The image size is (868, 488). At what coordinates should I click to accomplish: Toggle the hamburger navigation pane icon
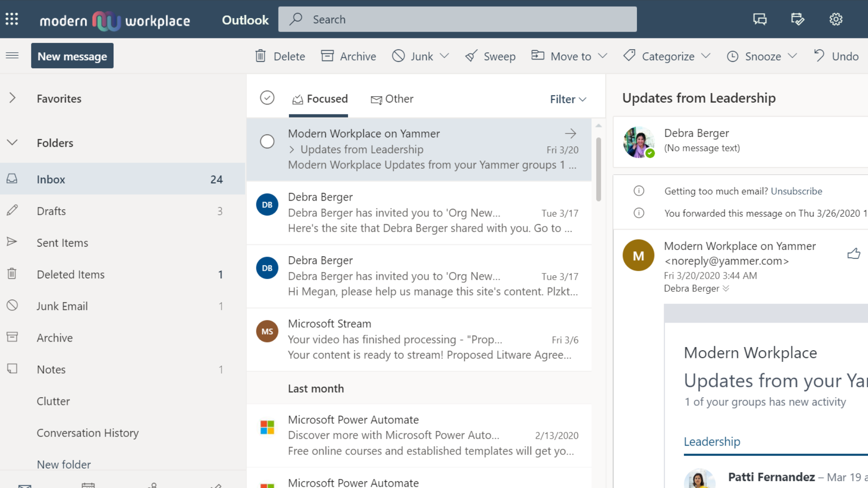point(12,56)
